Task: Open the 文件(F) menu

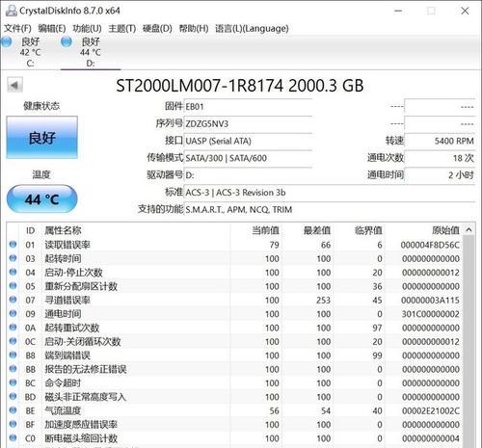Action: point(17,29)
